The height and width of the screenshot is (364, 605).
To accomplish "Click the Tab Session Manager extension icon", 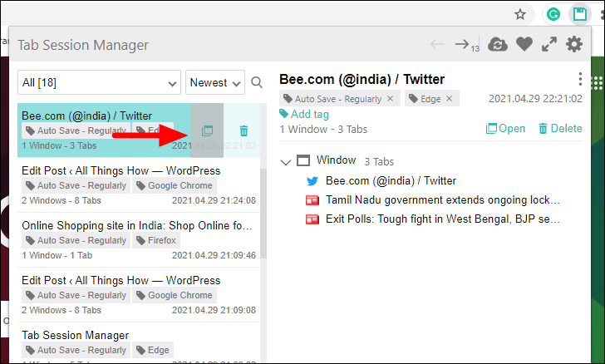I will [580, 15].
